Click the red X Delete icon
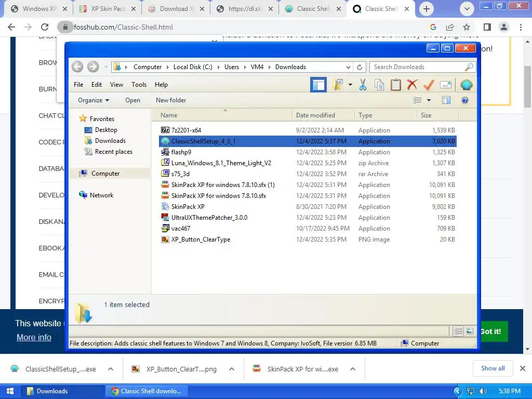Screen dimensions: 532x399 (412, 85)
